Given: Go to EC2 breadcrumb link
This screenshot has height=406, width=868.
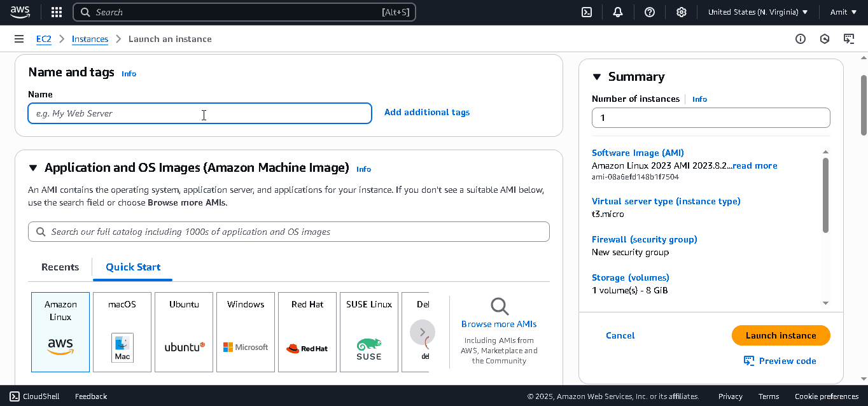Looking at the screenshot, I should 43,39.
